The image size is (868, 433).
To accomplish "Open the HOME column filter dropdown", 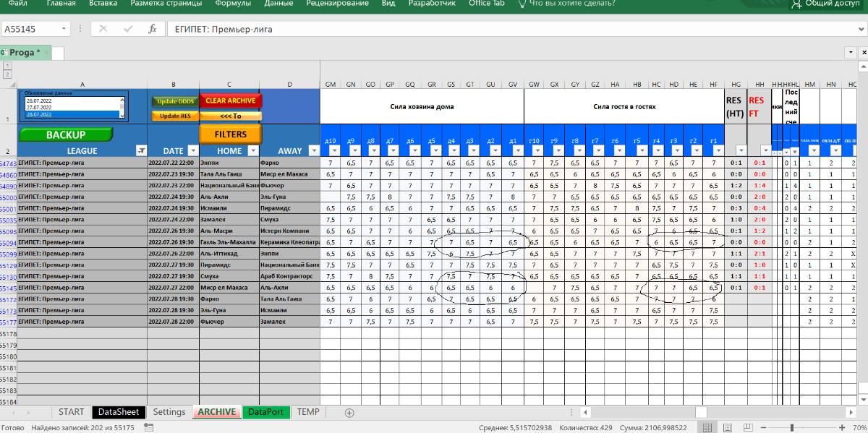I will tap(253, 150).
